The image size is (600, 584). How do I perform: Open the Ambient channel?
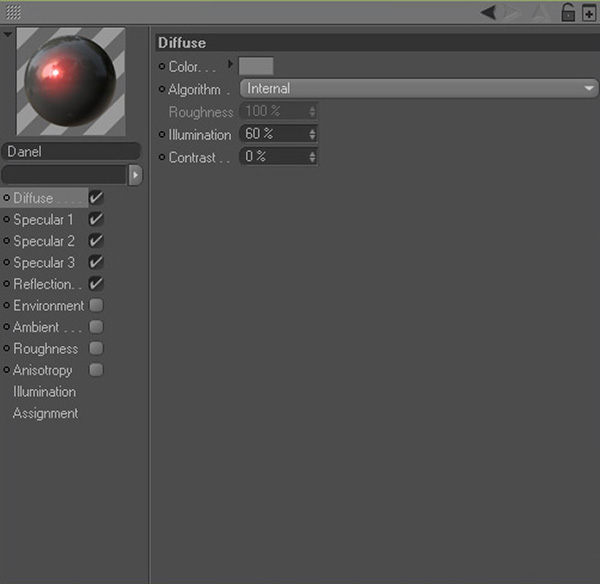point(47,327)
